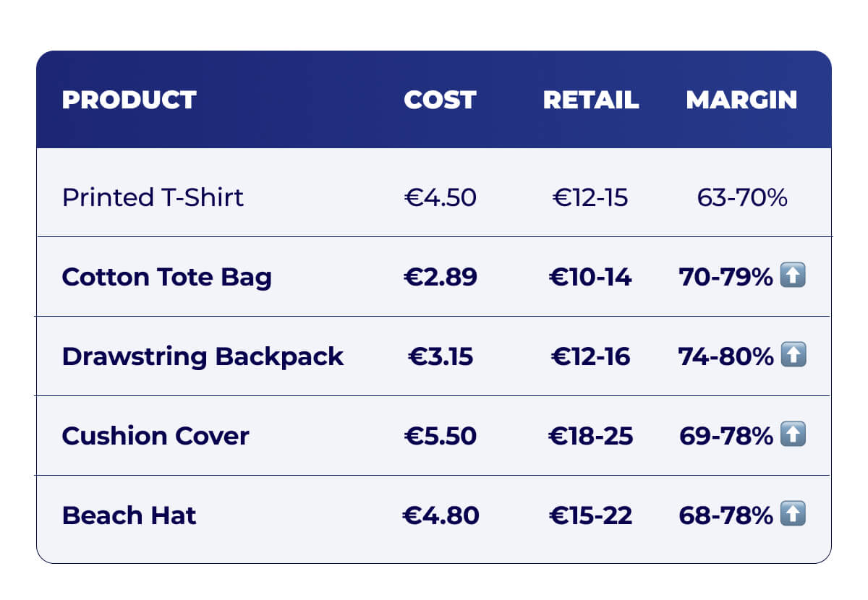Image resolution: width=868 pixels, height=600 pixels.
Task: Select the Printed T-Shirt product name
Action: tap(153, 197)
